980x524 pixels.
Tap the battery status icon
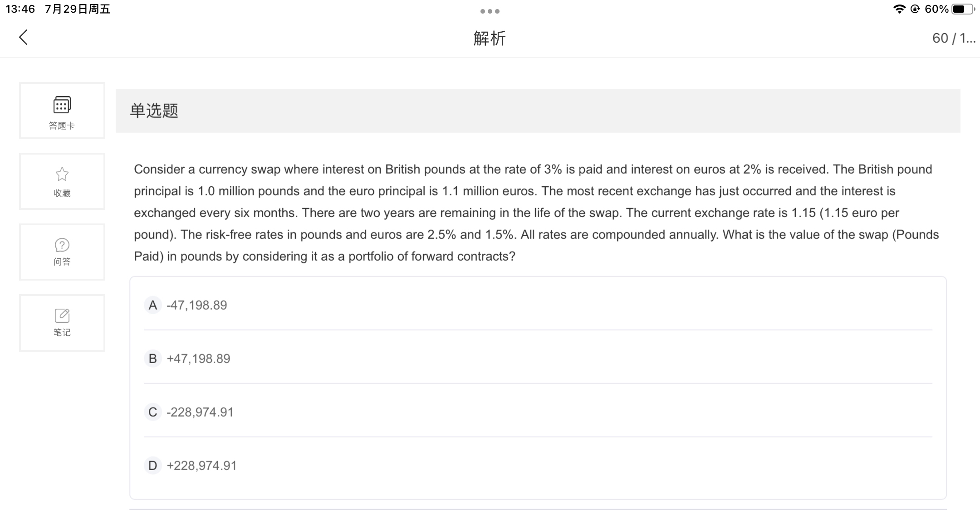pyautogui.click(x=962, y=9)
